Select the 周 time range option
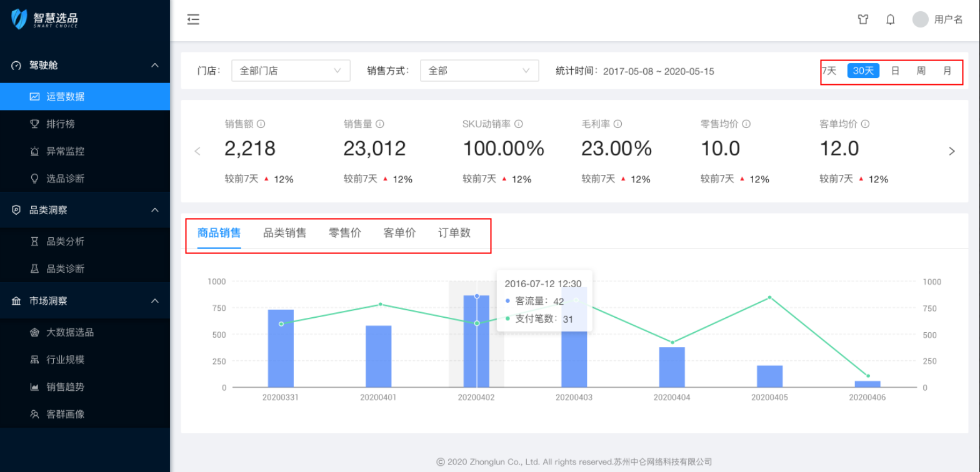 pos(921,71)
